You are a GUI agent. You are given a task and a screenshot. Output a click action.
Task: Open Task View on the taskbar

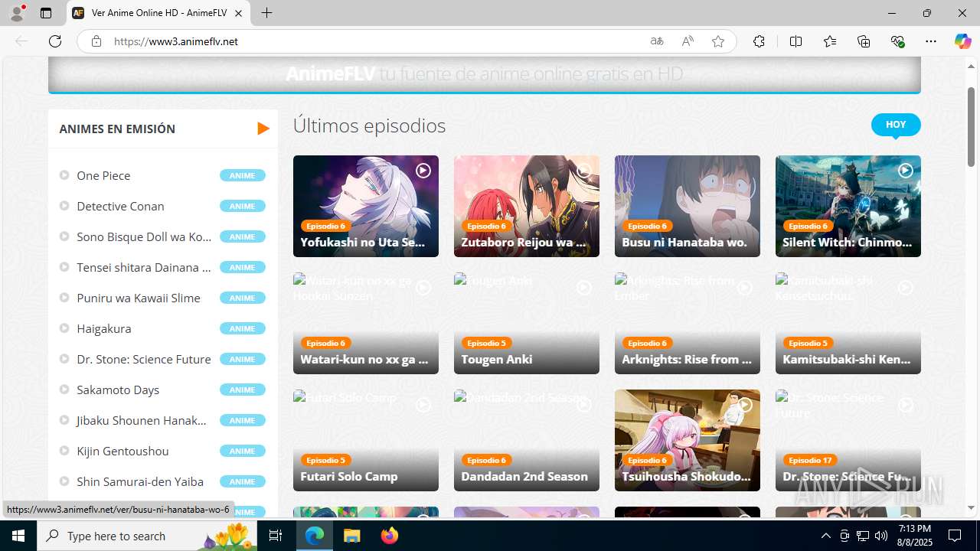pyautogui.click(x=276, y=536)
